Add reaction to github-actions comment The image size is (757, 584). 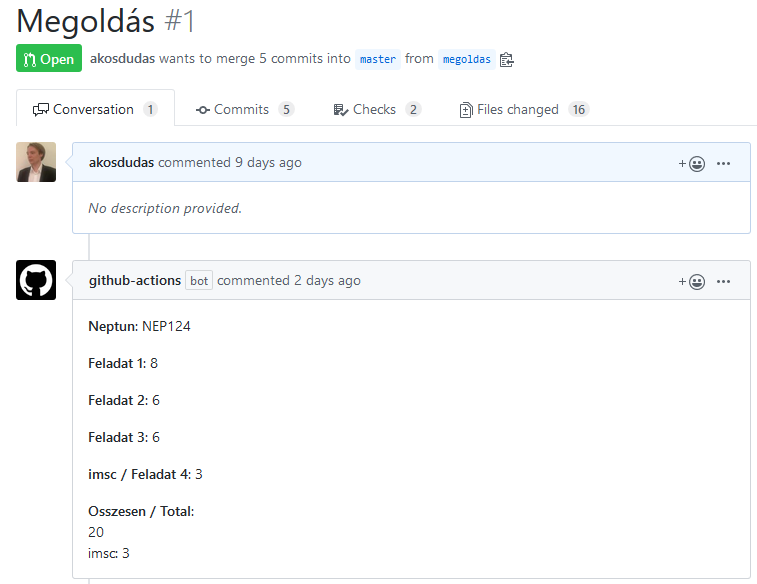(x=691, y=281)
